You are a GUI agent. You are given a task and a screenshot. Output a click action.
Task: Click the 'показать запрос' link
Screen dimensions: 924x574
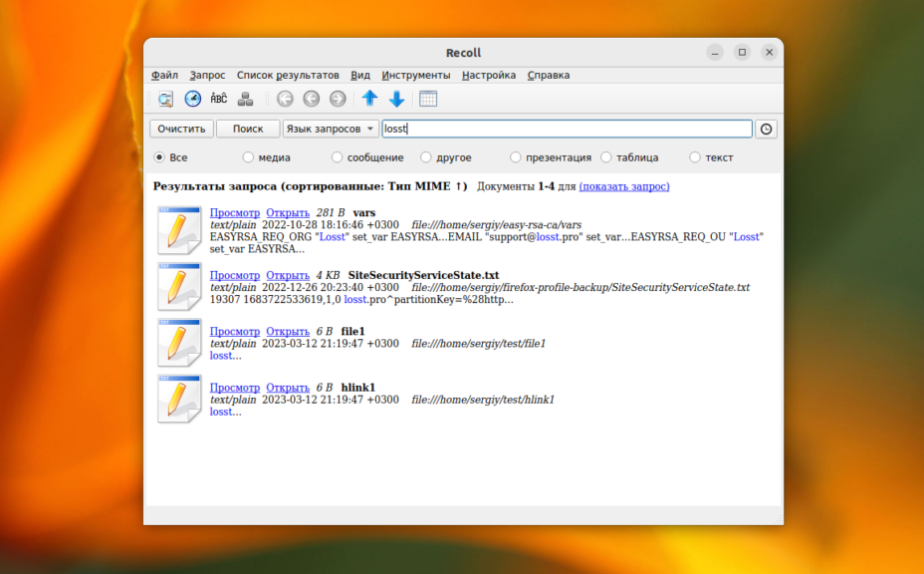coord(624,186)
